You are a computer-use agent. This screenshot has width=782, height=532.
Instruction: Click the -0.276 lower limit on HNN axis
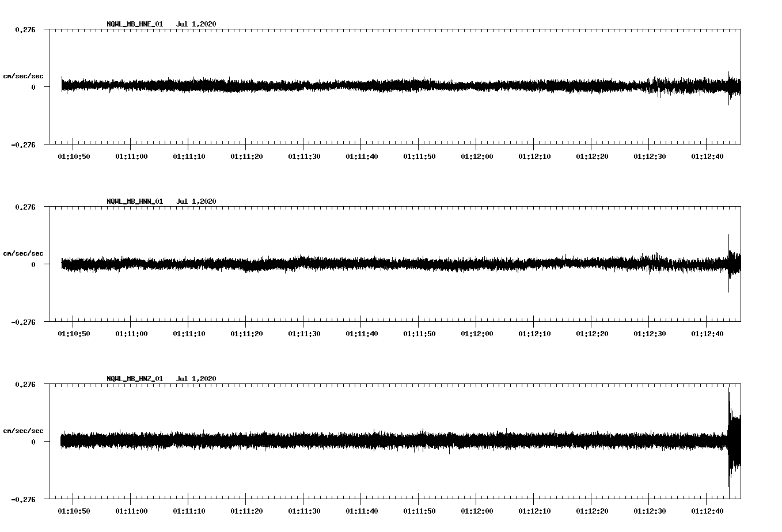(23, 322)
